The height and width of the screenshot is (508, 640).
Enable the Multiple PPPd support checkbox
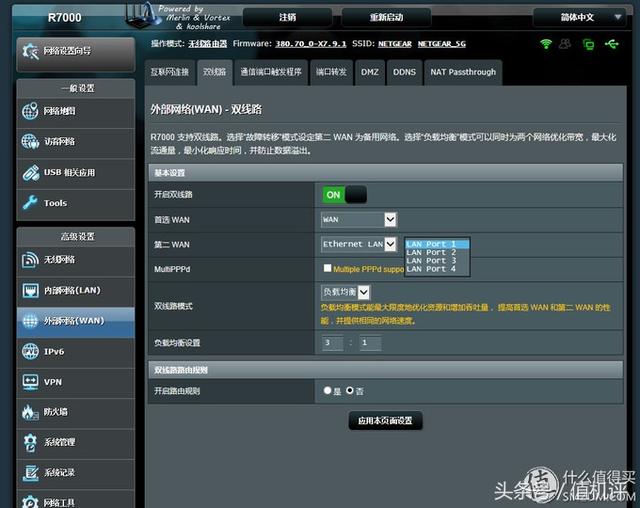[327, 268]
